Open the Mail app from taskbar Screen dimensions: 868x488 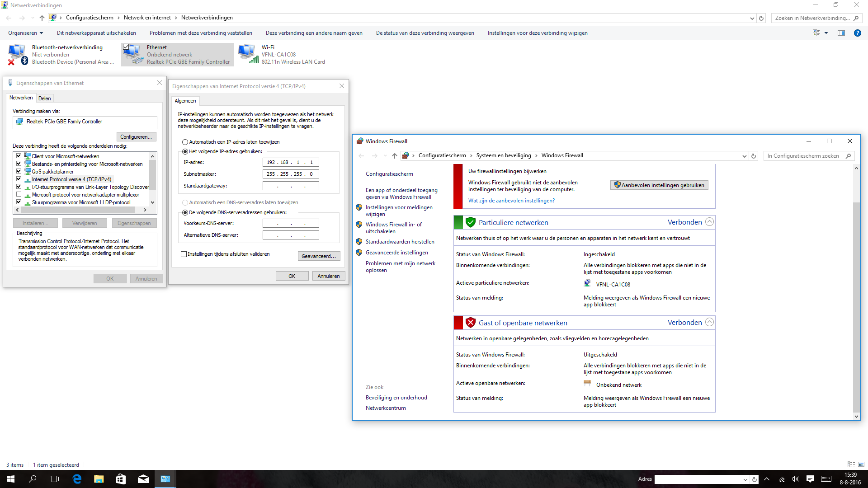coord(143,479)
